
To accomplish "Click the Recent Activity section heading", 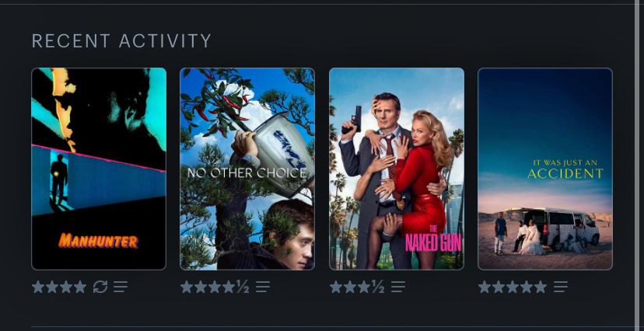I will pyautogui.click(x=121, y=41).
